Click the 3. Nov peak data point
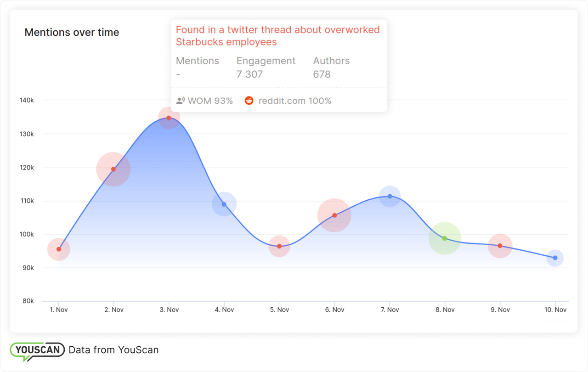This screenshot has width=588, height=372. point(169,118)
